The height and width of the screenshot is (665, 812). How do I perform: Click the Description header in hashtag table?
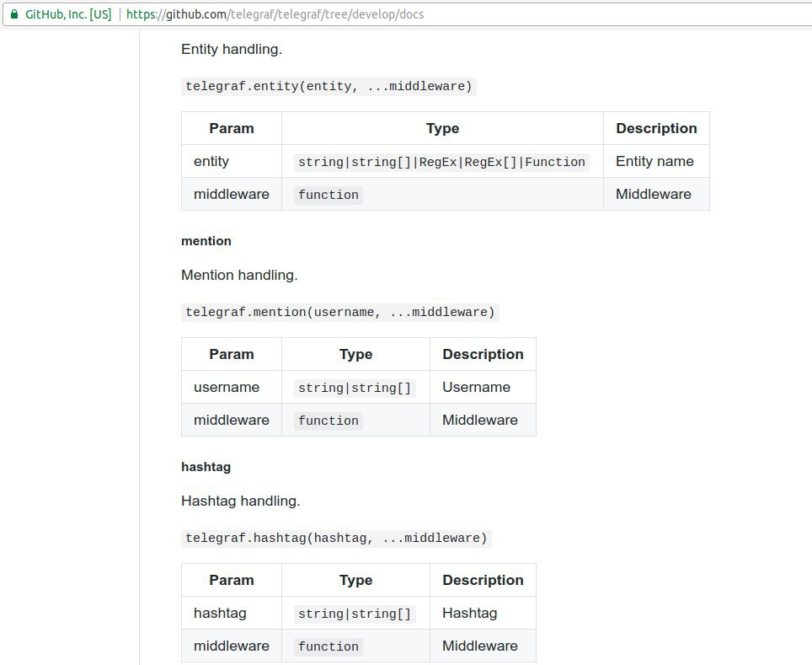pyautogui.click(x=483, y=580)
